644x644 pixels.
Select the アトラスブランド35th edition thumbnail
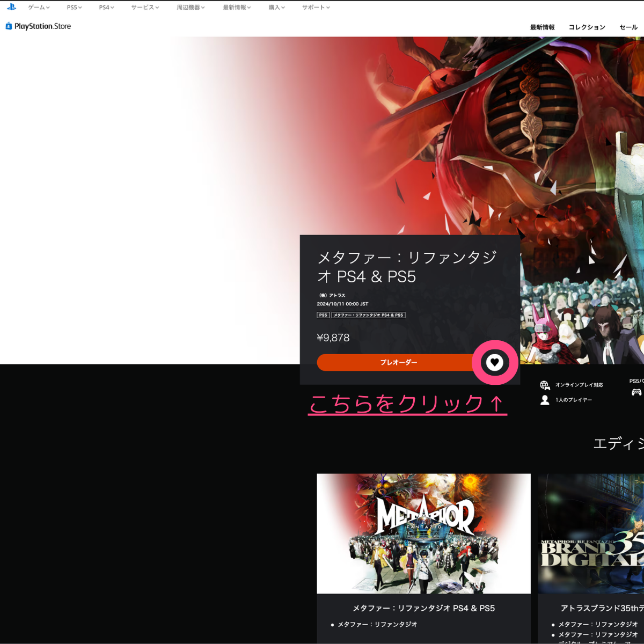pyautogui.click(x=591, y=533)
